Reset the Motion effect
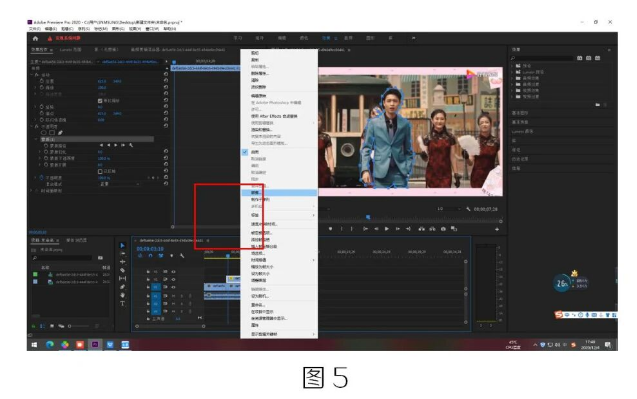The image size is (637, 399). click(166, 74)
